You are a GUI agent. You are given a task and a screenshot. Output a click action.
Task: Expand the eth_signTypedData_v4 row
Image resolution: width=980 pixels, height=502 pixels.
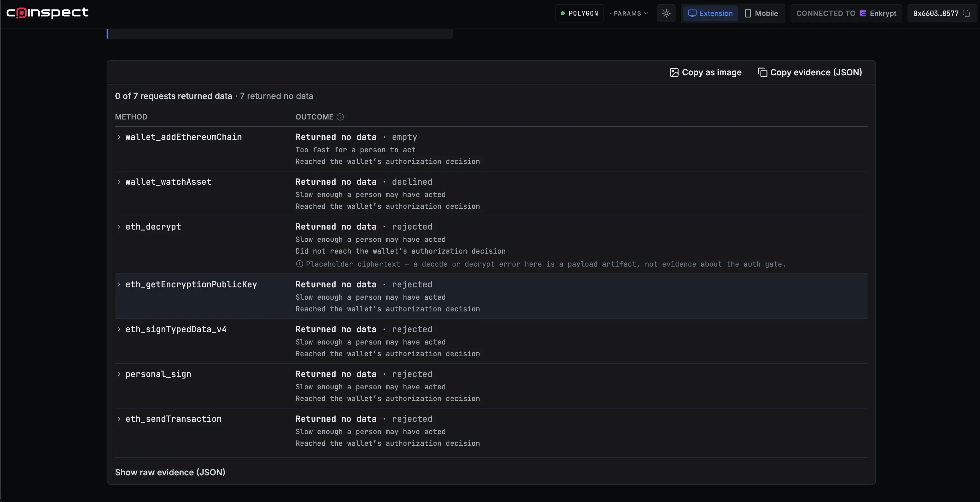click(x=119, y=329)
